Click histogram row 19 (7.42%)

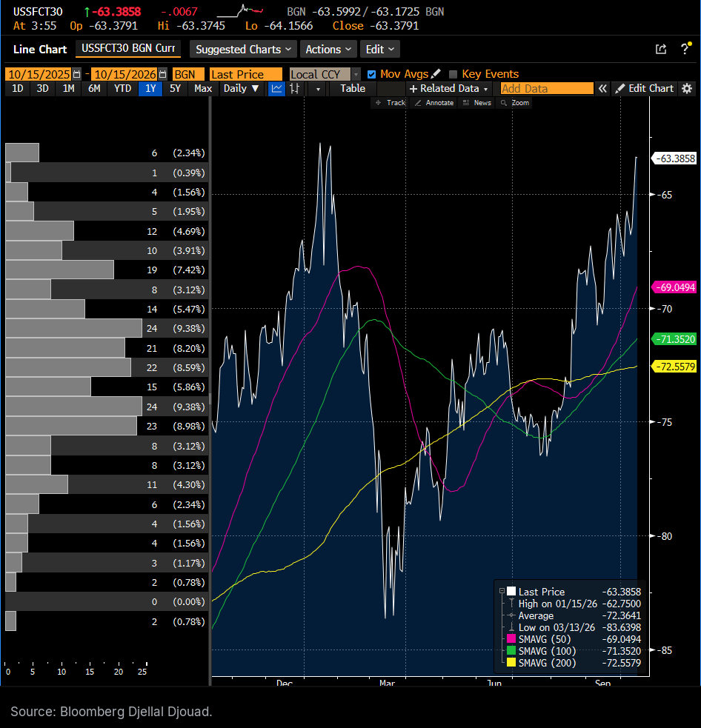tap(107, 270)
